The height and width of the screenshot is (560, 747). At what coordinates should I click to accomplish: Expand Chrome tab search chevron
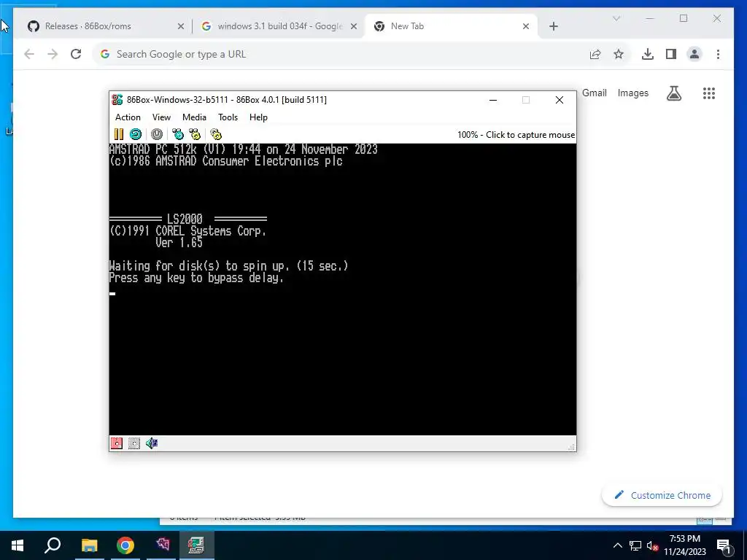(616, 18)
